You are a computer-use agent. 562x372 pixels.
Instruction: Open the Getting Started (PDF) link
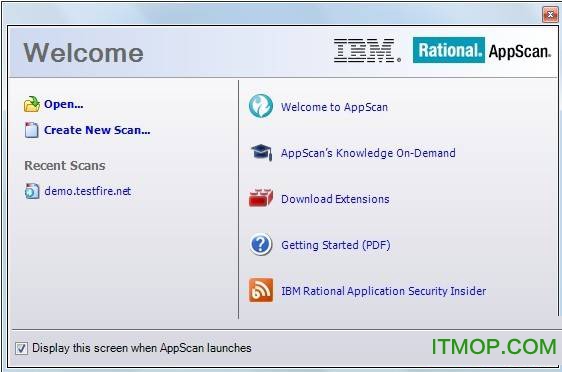coord(335,245)
